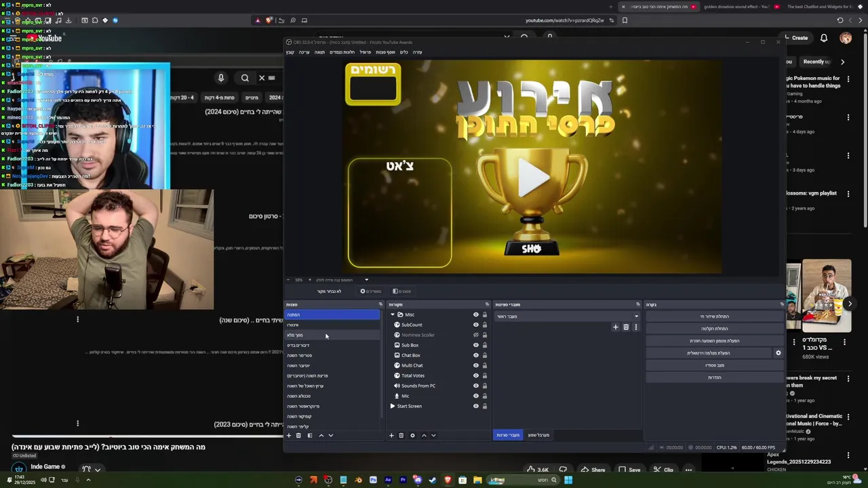Image resolution: width=868 pixels, height=488 pixels.
Task: Open OBS Settings button (הגדרות)
Action: (x=715, y=378)
